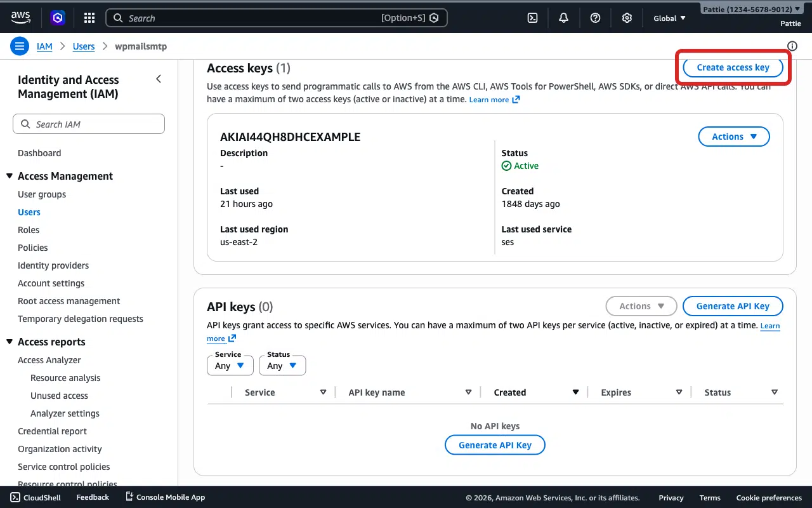The image size is (812, 508).
Task: Open User groups in the sidebar
Action: [42, 194]
